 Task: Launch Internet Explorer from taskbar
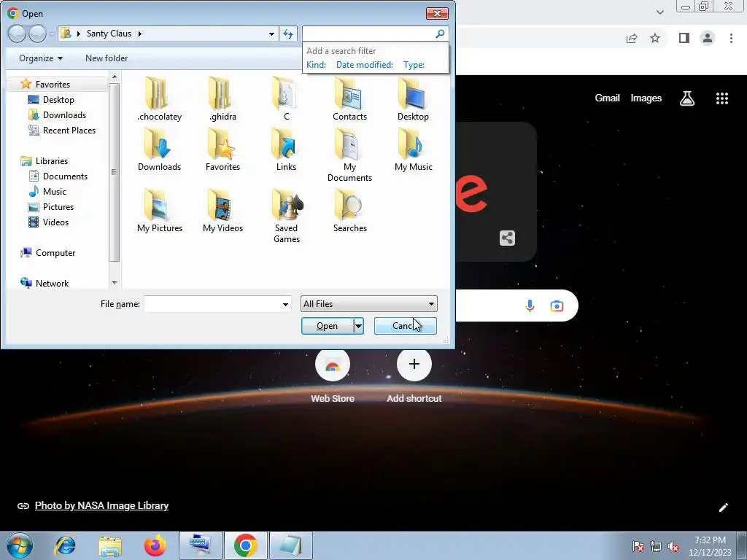pos(65,545)
